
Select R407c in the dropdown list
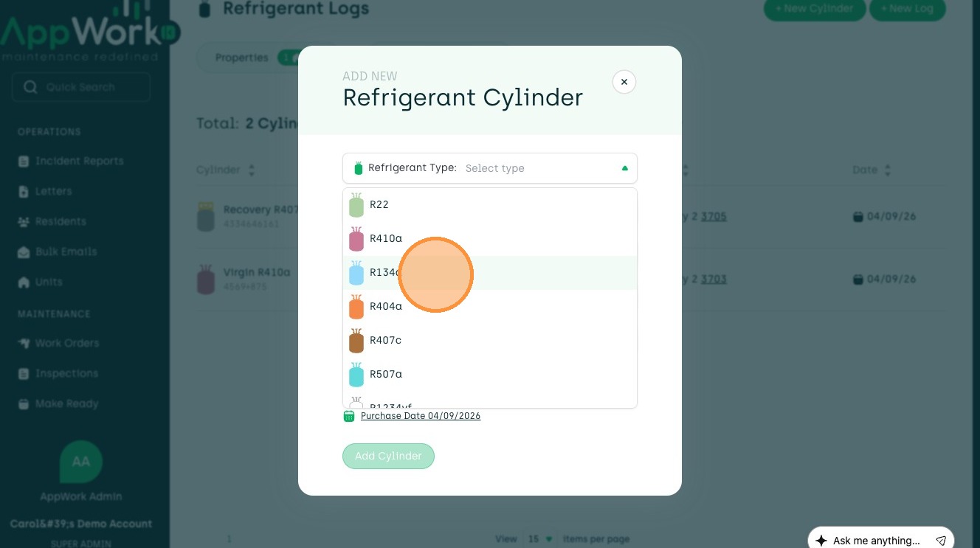[386, 340]
